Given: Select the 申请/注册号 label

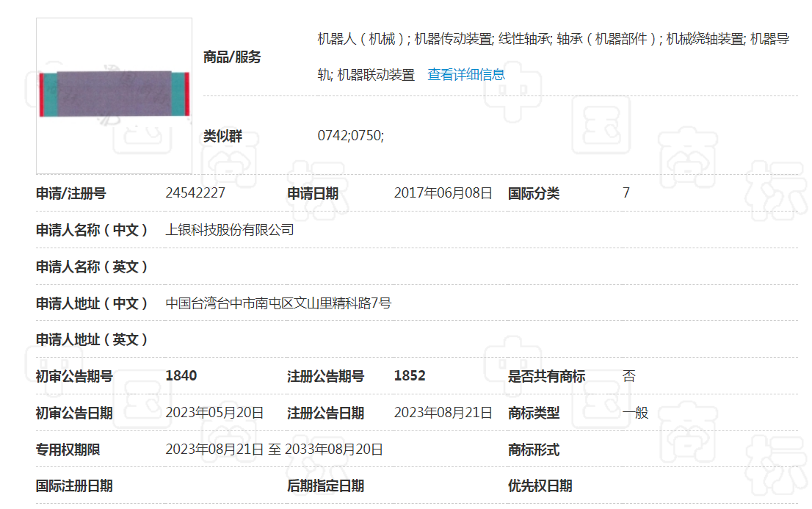Looking at the screenshot, I should point(71,194).
